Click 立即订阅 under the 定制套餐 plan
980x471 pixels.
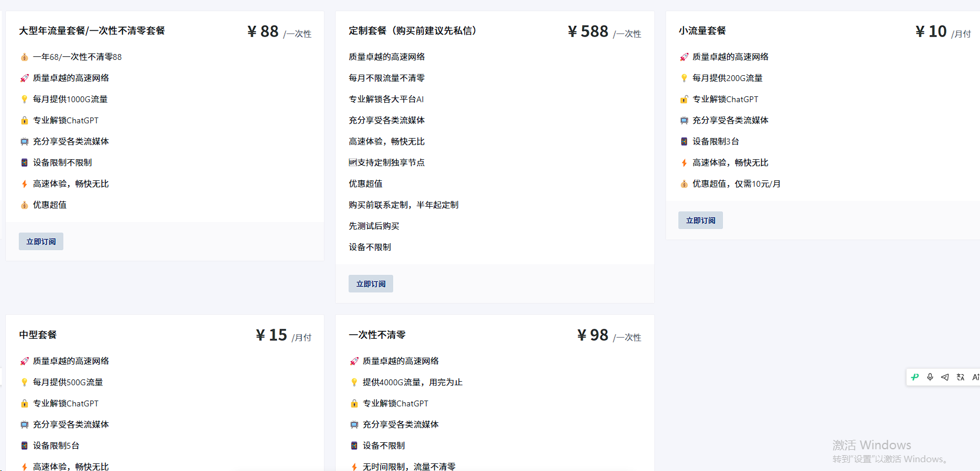371,284
